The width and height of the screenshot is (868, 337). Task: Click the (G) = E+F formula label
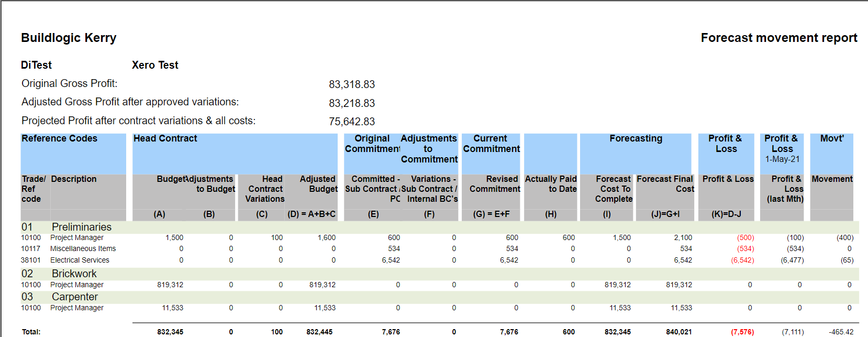[491, 214]
